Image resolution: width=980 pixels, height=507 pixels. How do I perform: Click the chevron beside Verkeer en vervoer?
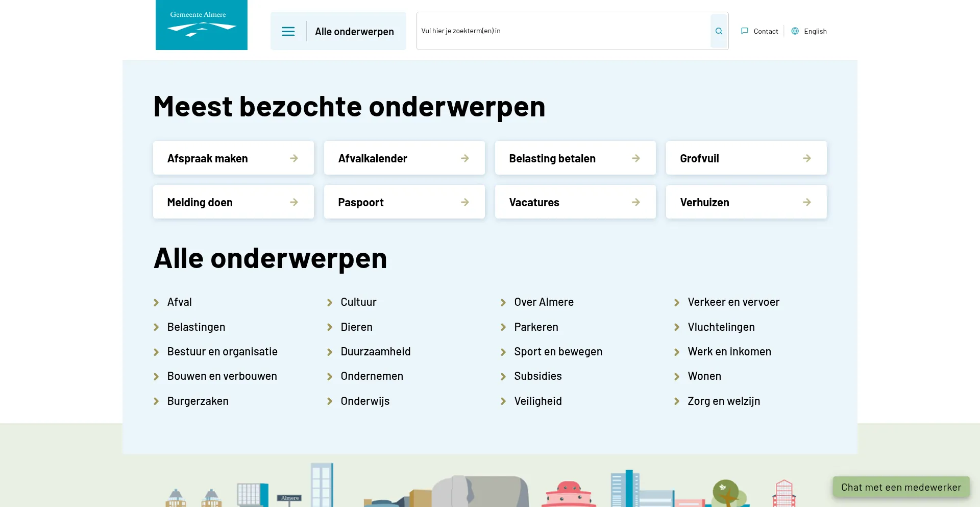pos(677,303)
